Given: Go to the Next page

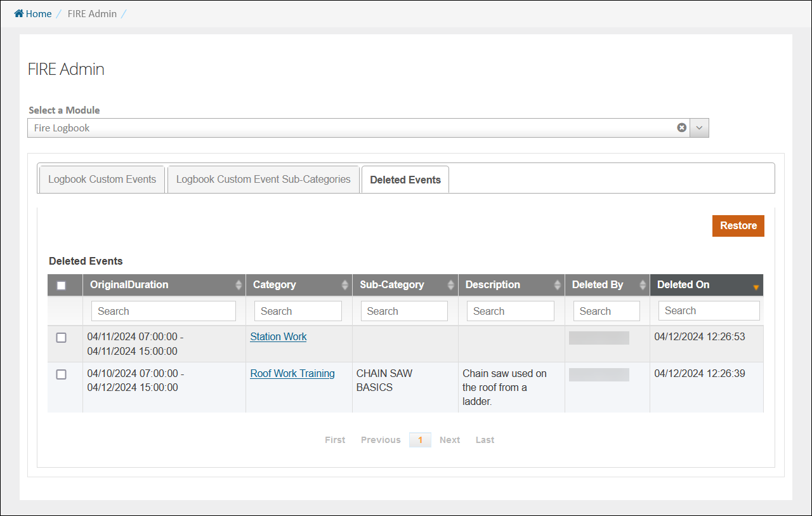Looking at the screenshot, I should point(450,440).
